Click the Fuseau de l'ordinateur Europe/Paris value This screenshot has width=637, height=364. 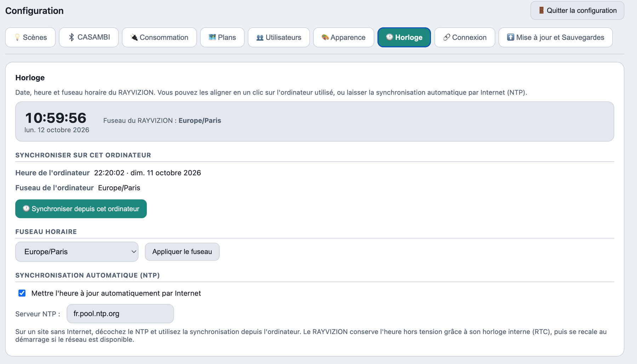point(119,188)
